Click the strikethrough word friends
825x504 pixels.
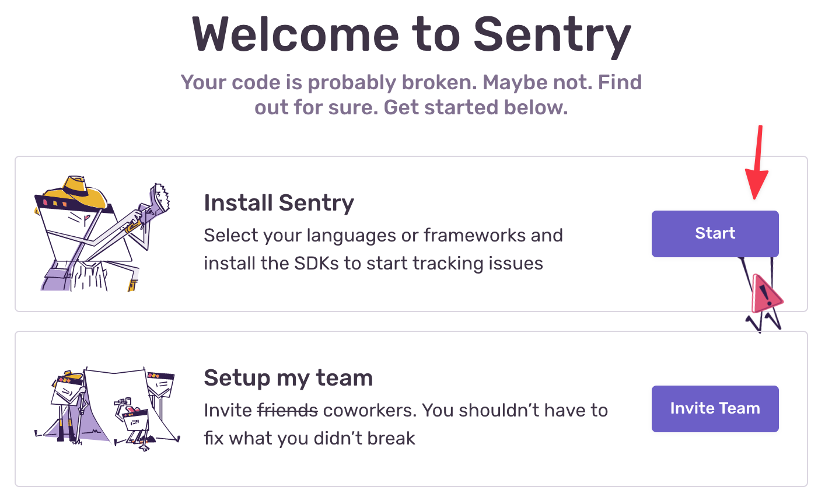point(288,410)
